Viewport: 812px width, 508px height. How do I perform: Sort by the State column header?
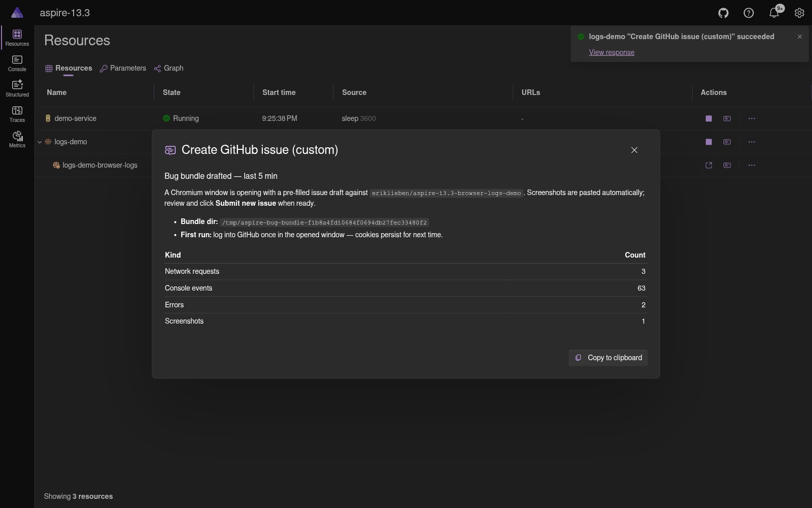172,92
